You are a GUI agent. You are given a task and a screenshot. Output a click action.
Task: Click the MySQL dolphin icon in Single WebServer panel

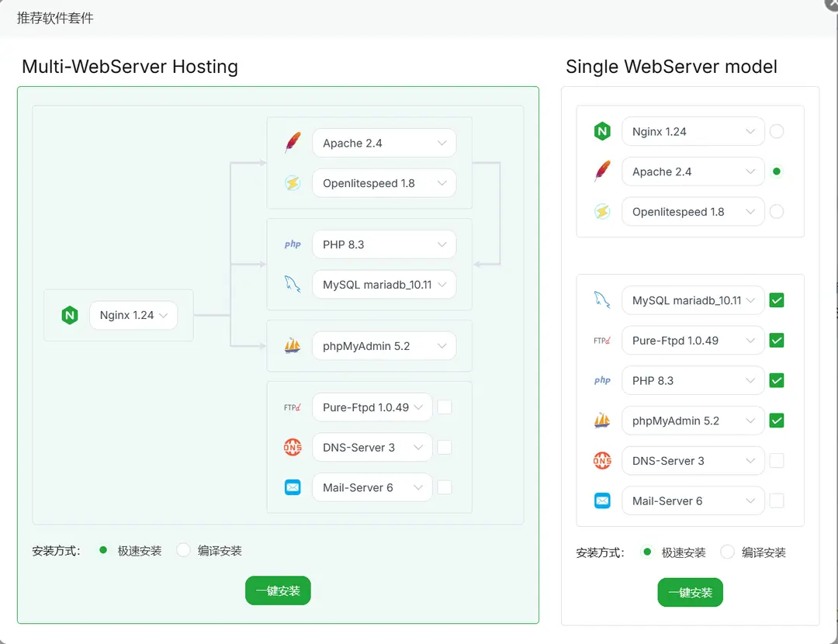tap(602, 300)
